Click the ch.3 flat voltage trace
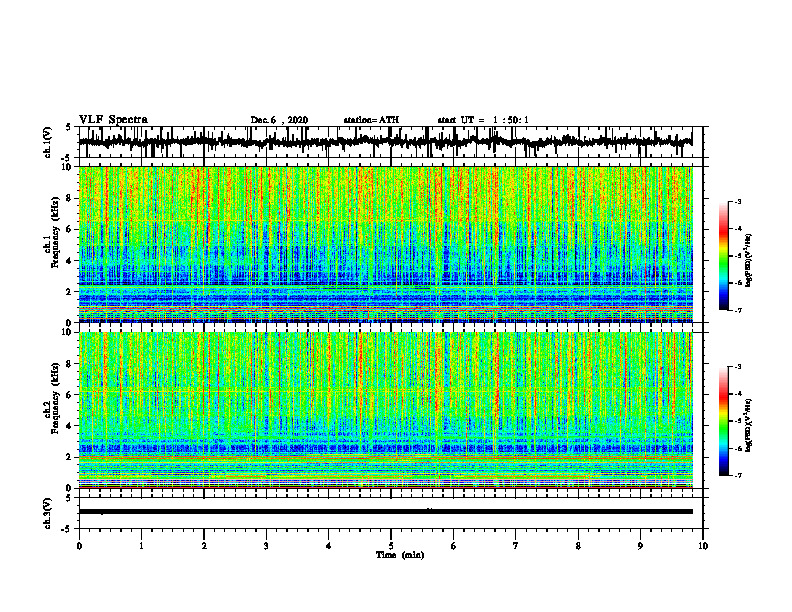The height and width of the screenshot is (612, 792). 386,512
